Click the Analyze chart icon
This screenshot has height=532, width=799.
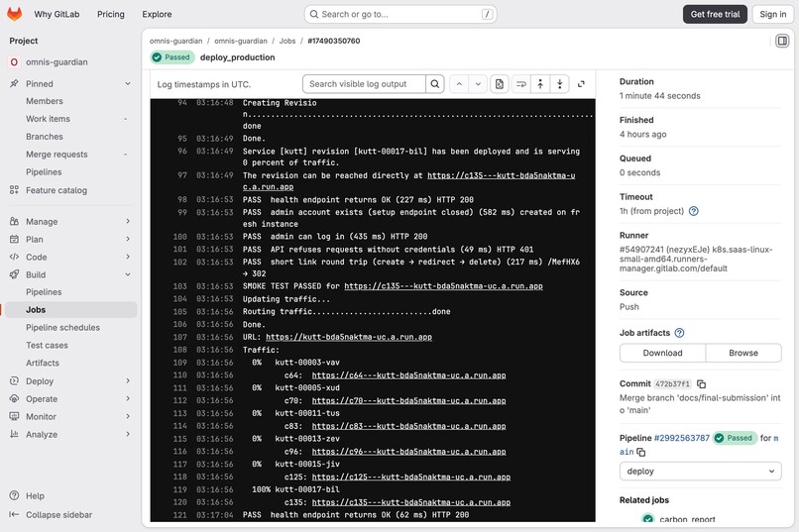tap(14, 434)
